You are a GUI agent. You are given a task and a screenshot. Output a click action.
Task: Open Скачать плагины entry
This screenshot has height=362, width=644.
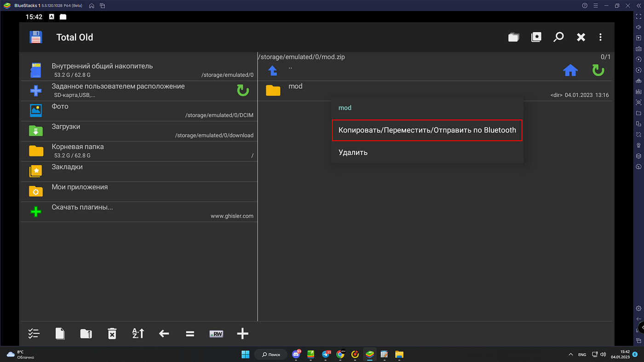tap(138, 212)
